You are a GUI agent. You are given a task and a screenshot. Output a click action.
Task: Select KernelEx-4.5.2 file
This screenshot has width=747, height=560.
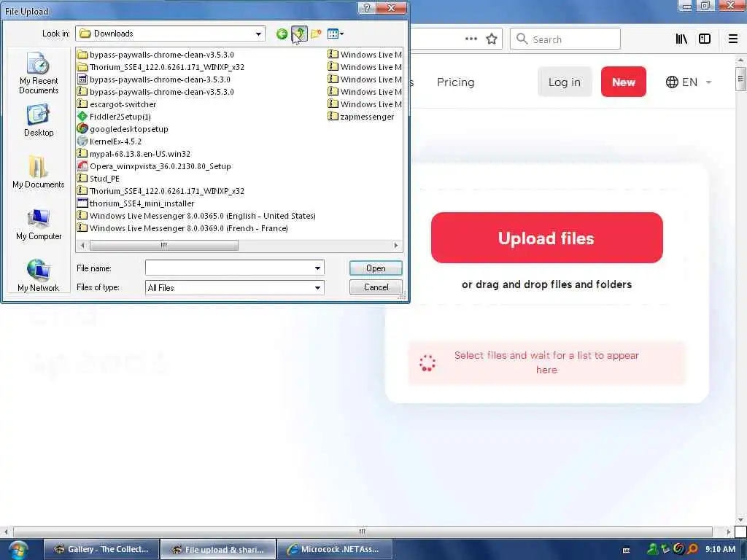[x=109, y=141]
